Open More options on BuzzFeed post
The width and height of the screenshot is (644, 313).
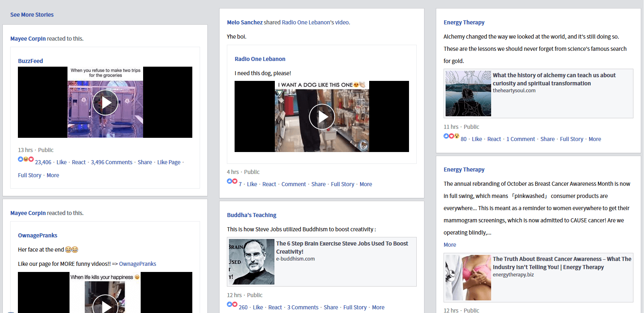[53, 175]
